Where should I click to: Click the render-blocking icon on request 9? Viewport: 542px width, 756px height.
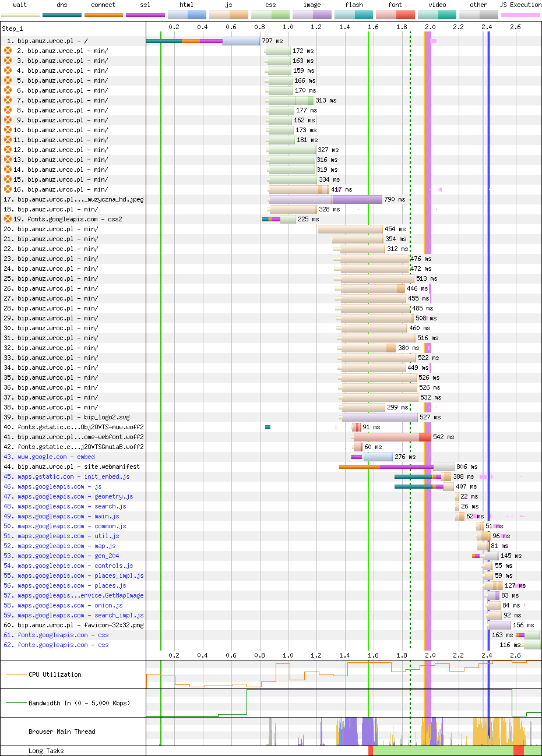[x=8, y=120]
